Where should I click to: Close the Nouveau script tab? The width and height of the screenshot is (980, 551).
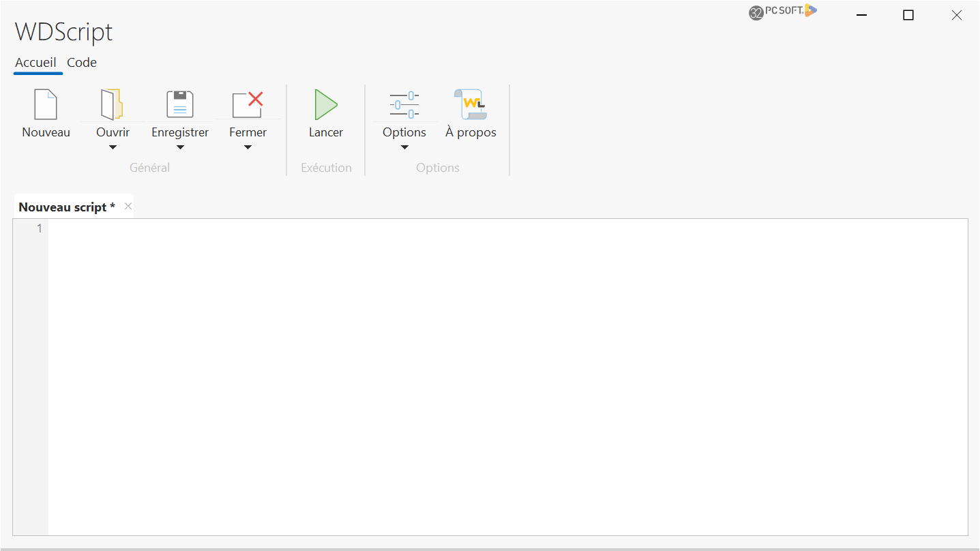[x=128, y=206]
